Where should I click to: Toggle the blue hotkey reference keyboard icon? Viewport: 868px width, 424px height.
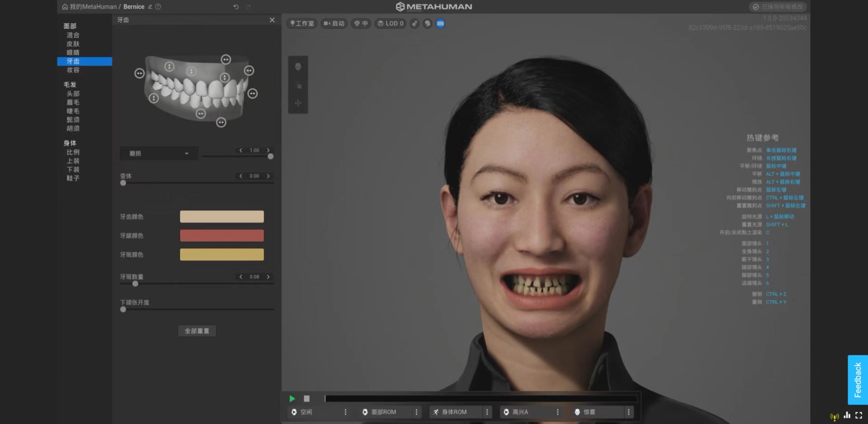click(x=440, y=24)
